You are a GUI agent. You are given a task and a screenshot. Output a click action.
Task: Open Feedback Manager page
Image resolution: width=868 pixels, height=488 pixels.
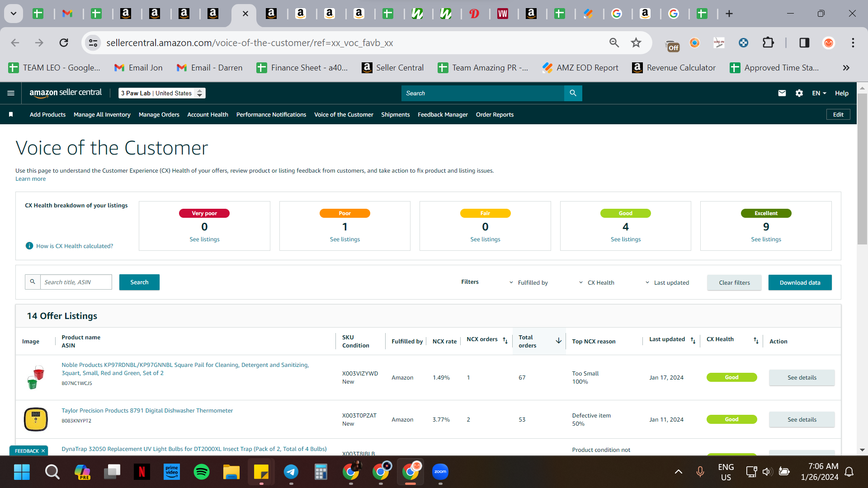tap(443, 114)
